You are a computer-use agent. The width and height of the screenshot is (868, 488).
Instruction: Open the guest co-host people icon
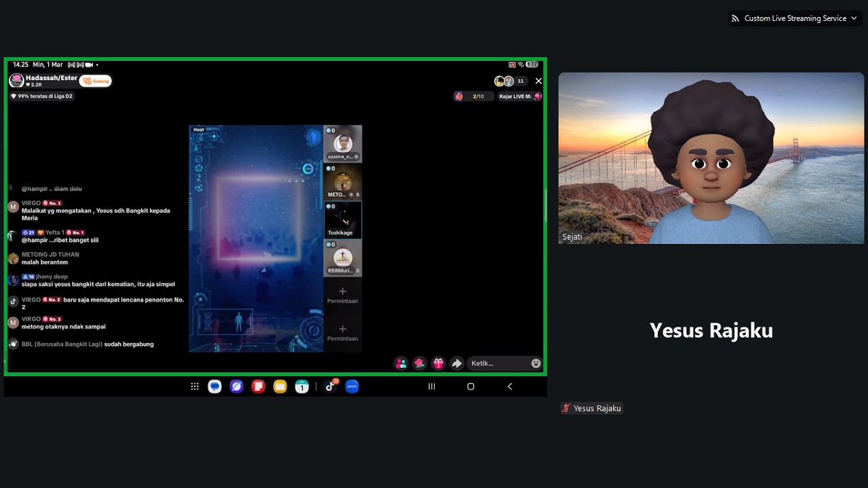tap(401, 363)
